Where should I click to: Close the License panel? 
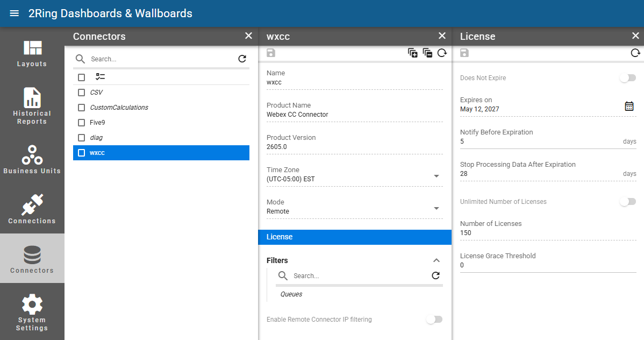(635, 36)
